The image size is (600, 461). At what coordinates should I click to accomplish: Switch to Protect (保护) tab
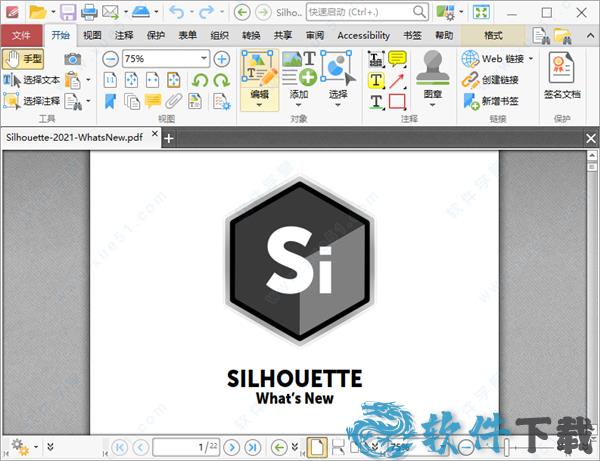coord(156,36)
